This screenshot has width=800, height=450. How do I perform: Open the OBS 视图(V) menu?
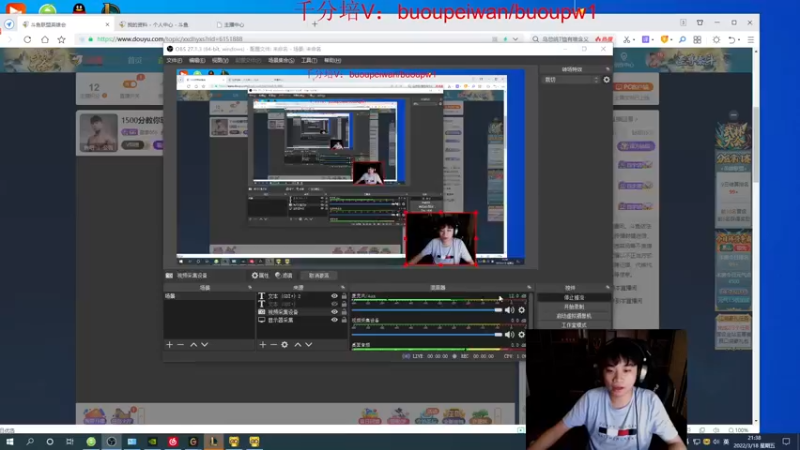[x=220, y=60]
